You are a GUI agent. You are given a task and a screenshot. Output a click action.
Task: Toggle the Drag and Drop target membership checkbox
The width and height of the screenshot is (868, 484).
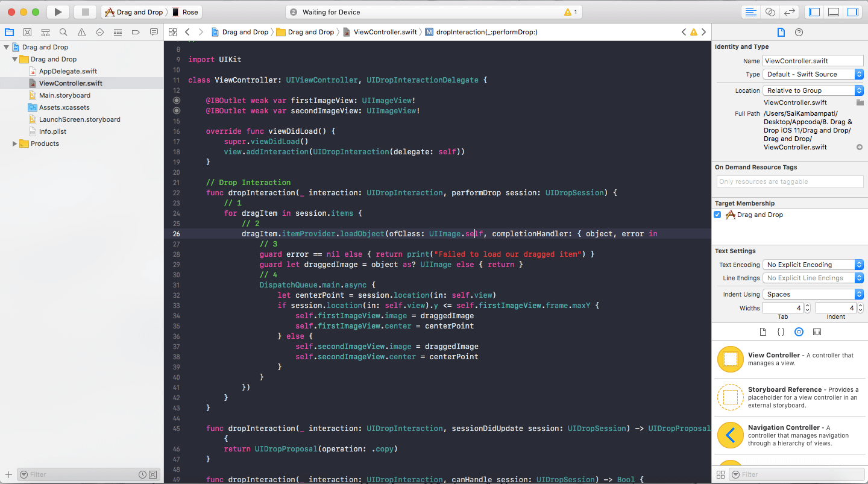(717, 215)
